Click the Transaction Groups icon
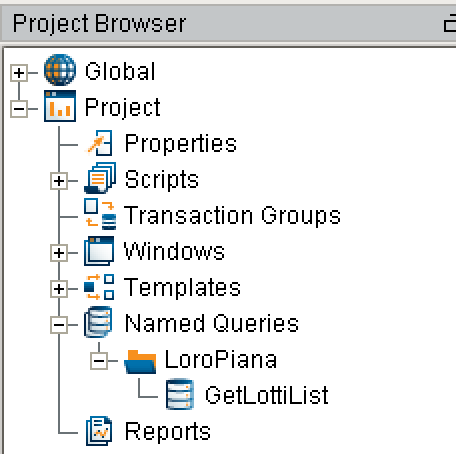 (x=100, y=214)
